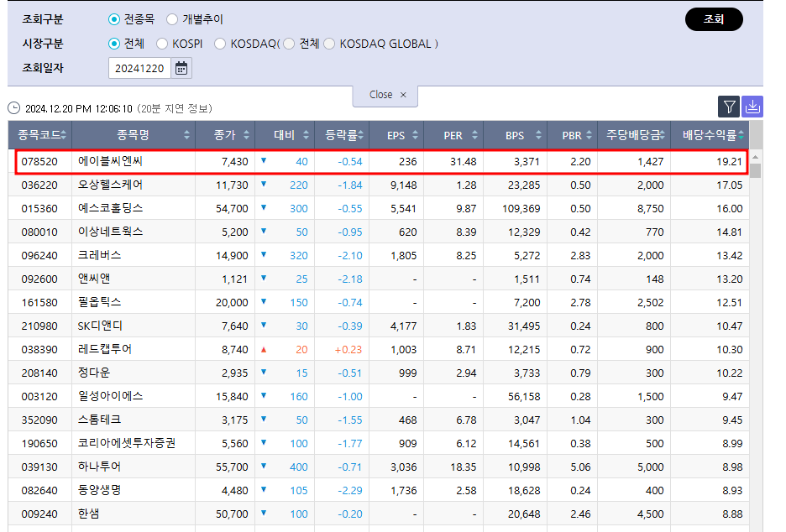Click stock code 036220
786x532 pixels.
(39, 185)
